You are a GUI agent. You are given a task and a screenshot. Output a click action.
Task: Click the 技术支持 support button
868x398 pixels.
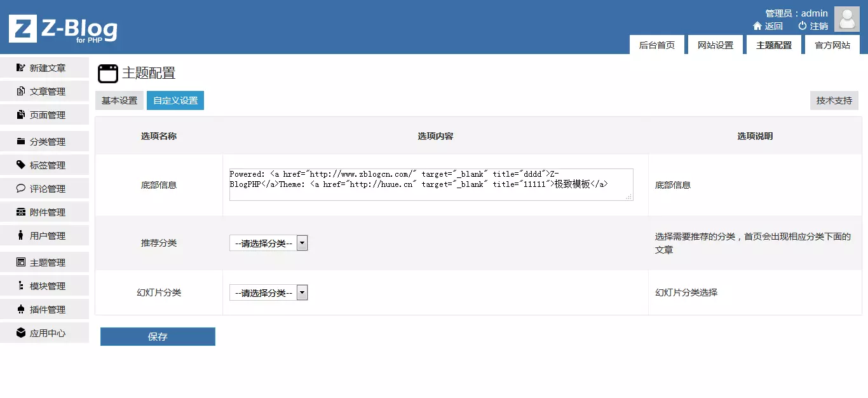(834, 100)
